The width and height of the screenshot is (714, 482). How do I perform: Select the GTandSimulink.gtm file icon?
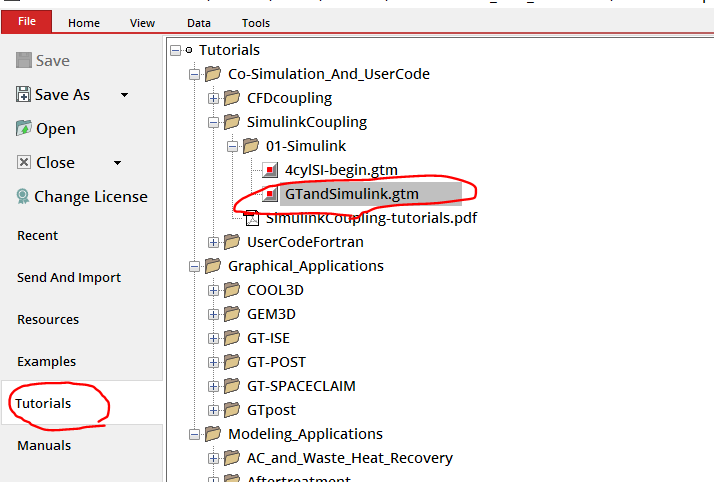[x=270, y=194]
